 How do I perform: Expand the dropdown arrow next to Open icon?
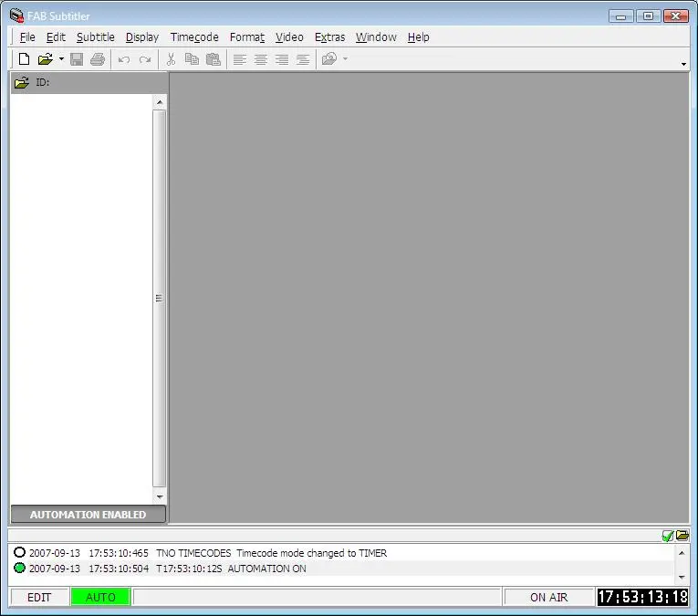coord(61,59)
